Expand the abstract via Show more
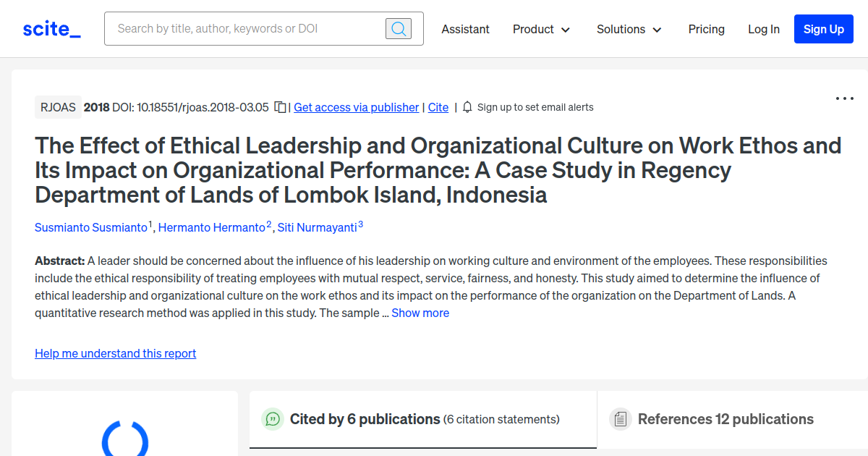 420,312
